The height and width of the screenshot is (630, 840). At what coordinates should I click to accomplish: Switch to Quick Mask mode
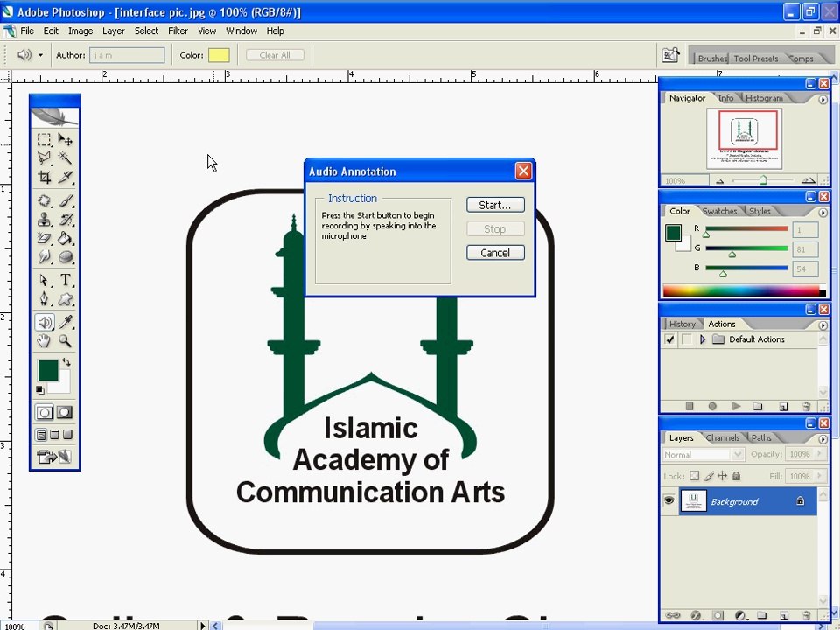pos(65,412)
